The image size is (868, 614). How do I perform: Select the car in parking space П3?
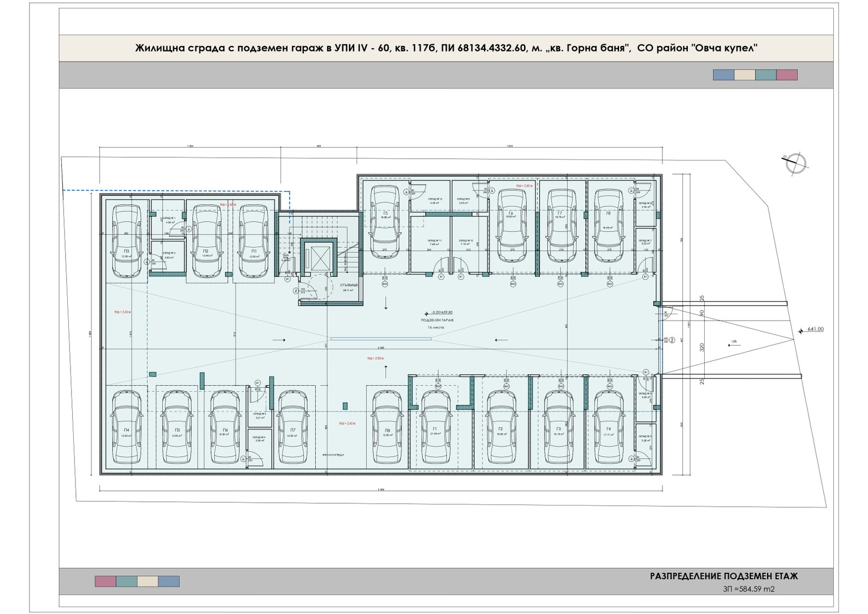126,241
